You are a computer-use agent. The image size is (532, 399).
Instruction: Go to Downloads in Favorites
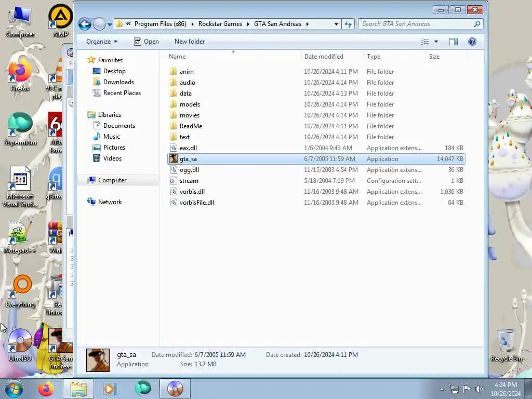(118, 82)
